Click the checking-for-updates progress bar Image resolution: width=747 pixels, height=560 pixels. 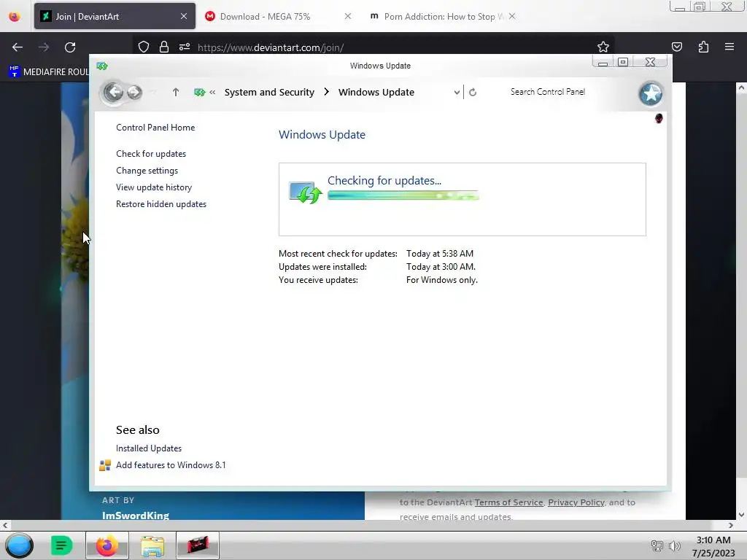(x=403, y=195)
